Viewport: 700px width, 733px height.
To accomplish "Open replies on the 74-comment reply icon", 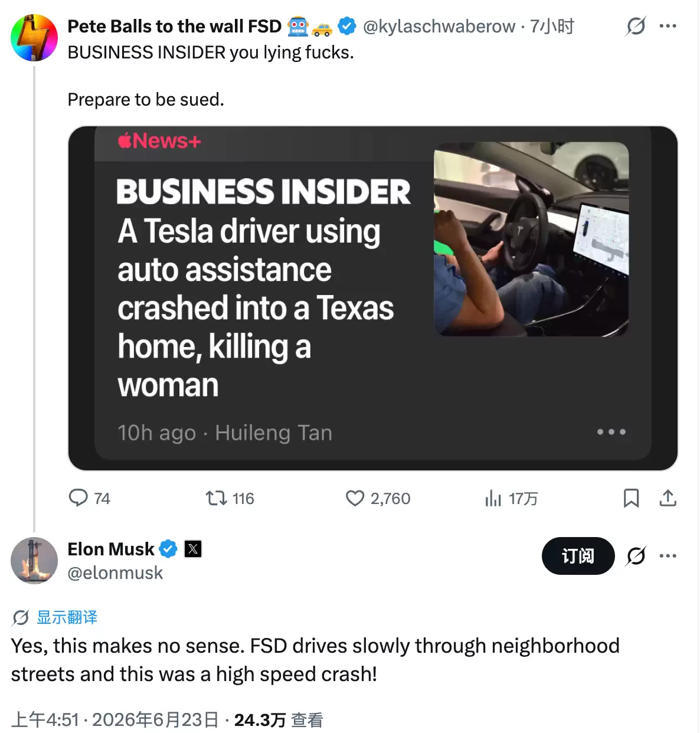I will click(78, 498).
